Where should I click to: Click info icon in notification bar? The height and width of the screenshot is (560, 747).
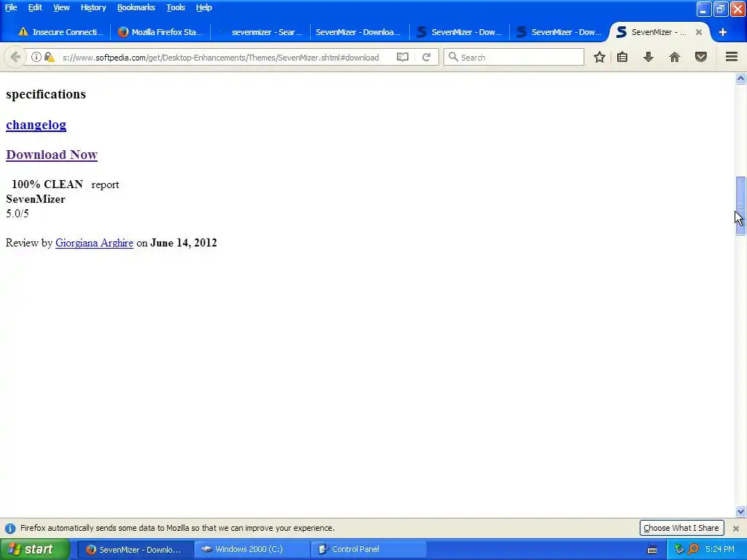tap(10, 528)
